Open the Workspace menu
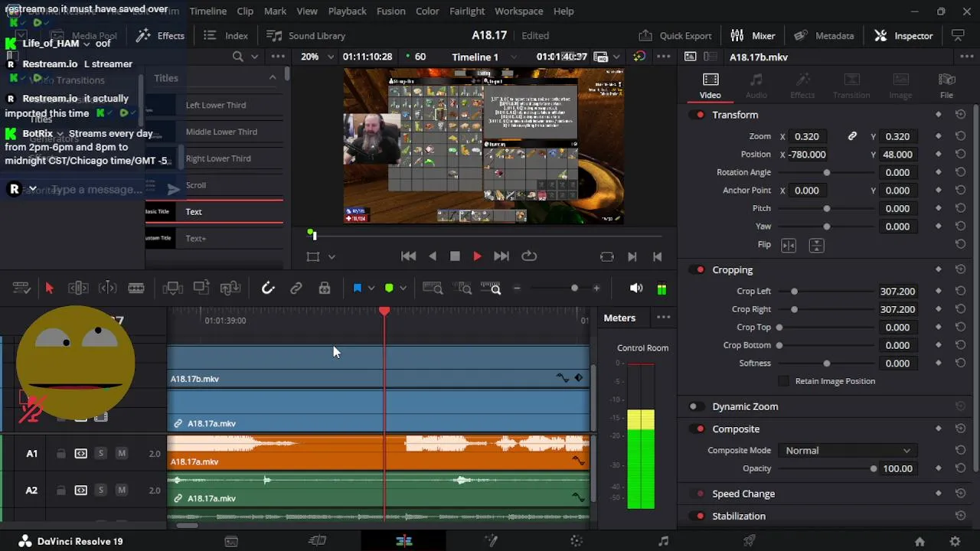Viewport: 980px width, 551px height. click(x=518, y=11)
